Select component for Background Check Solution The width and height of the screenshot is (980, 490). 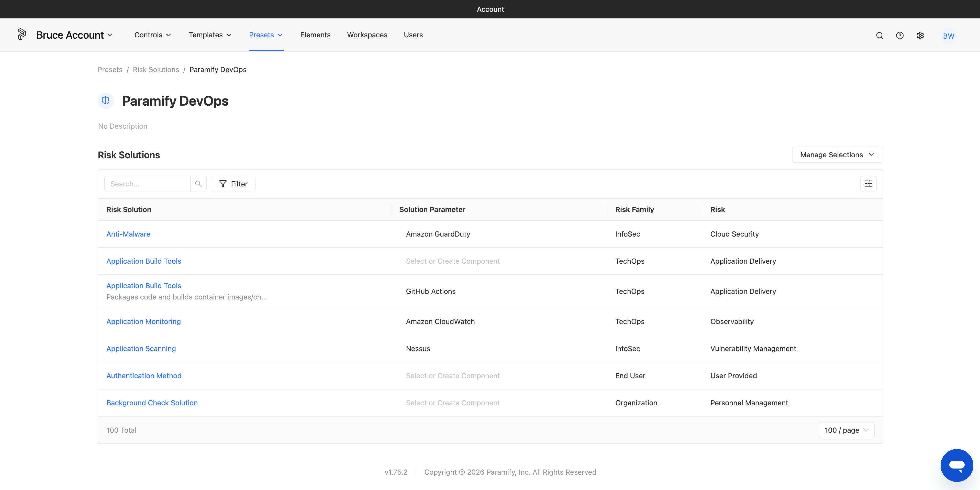coord(453,403)
